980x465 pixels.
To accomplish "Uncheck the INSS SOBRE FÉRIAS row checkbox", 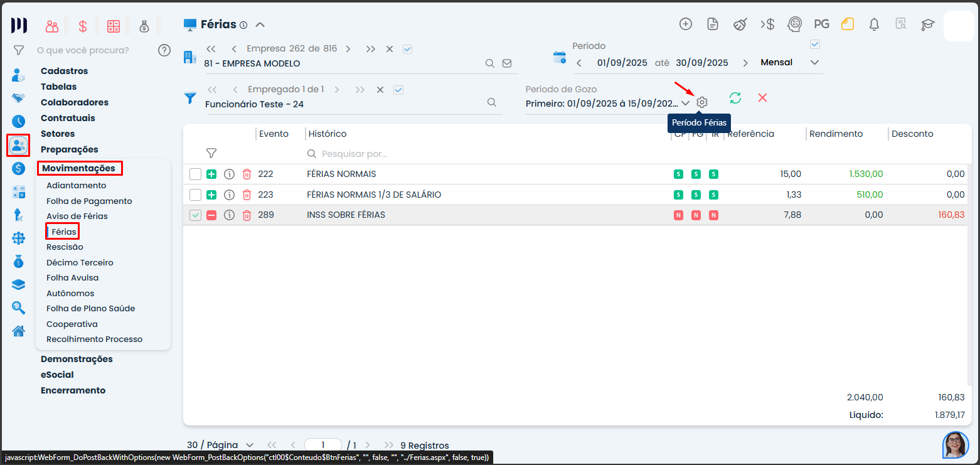I will tap(196, 215).
